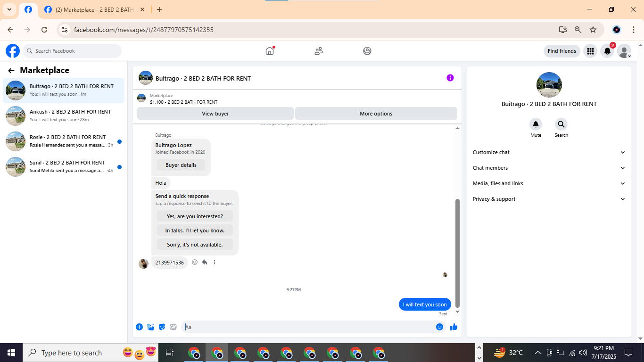Click the View buyer button
This screenshot has width=644, height=362.
(x=215, y=114)
